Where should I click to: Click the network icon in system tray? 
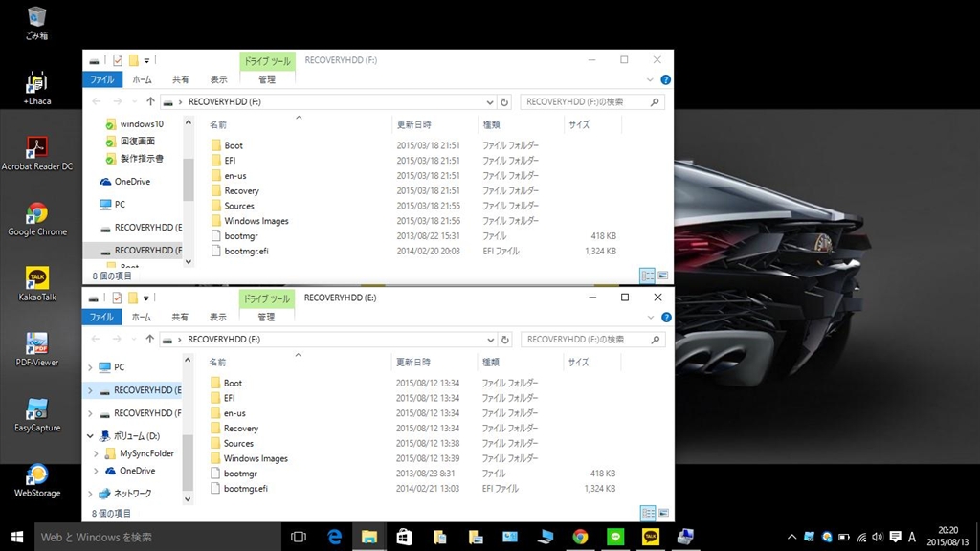[861, 537]
